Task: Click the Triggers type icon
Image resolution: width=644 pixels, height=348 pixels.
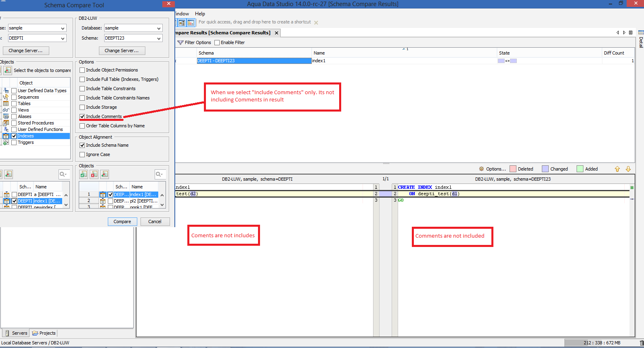Action: pos(6,142)
